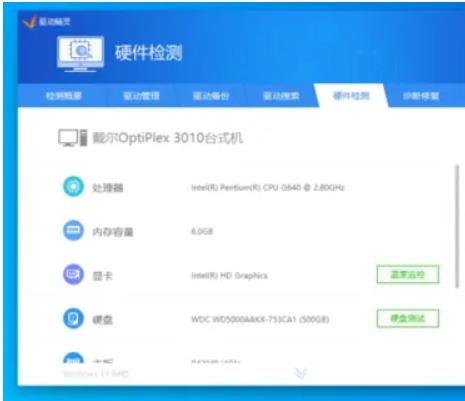
Task: Click the 处理器 processor icon
Action: click(x=73, y=187)
